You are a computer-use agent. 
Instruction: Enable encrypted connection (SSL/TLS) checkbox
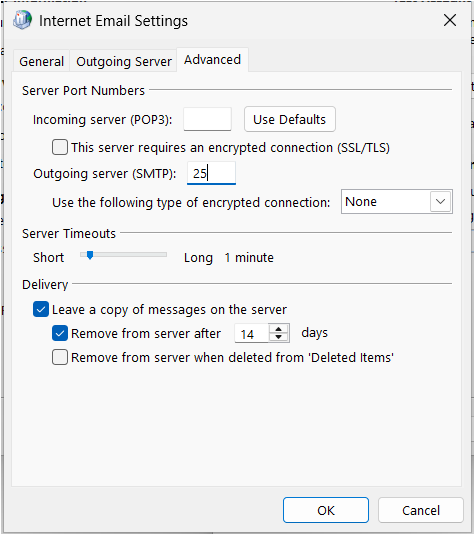60,147
